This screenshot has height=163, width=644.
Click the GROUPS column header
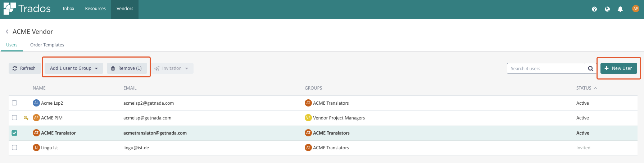(313, 88)
